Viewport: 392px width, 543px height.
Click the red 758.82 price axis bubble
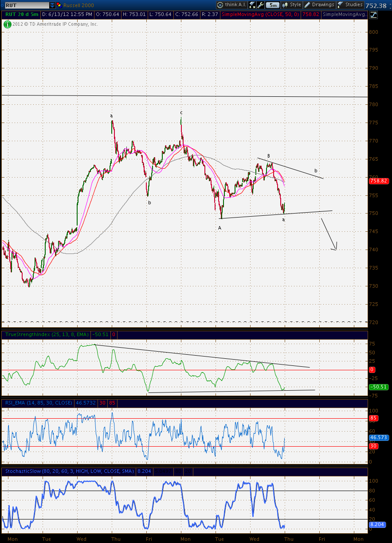click(x=379, y=181)
